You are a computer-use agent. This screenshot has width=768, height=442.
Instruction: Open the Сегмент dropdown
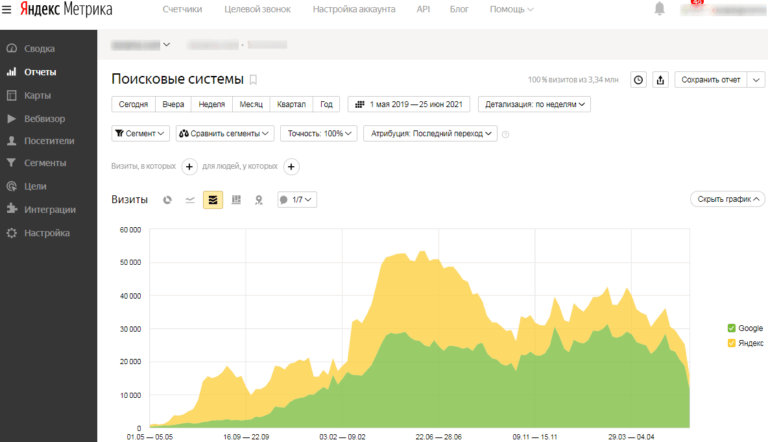point(141,133)
